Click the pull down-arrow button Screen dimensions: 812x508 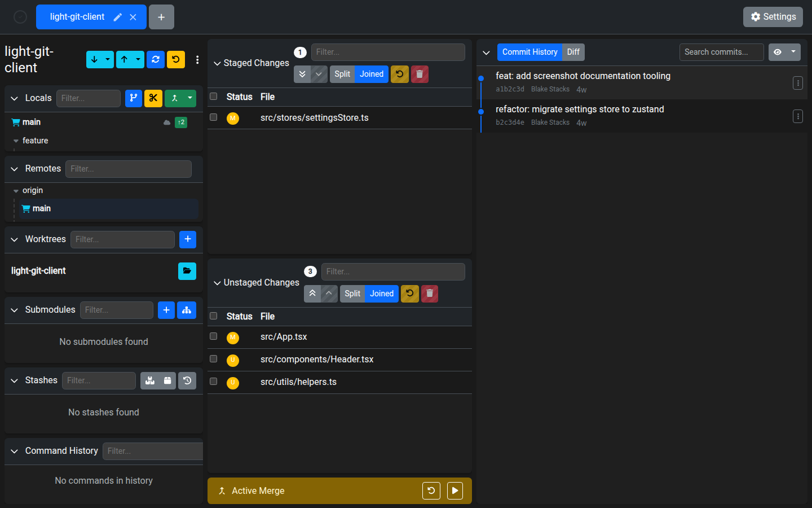94,59
